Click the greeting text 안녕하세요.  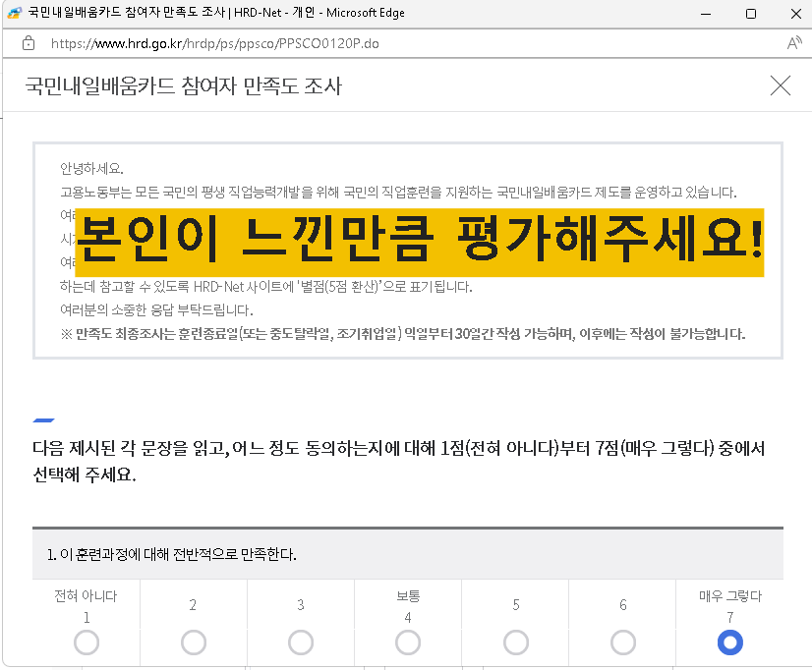[91, 169]
